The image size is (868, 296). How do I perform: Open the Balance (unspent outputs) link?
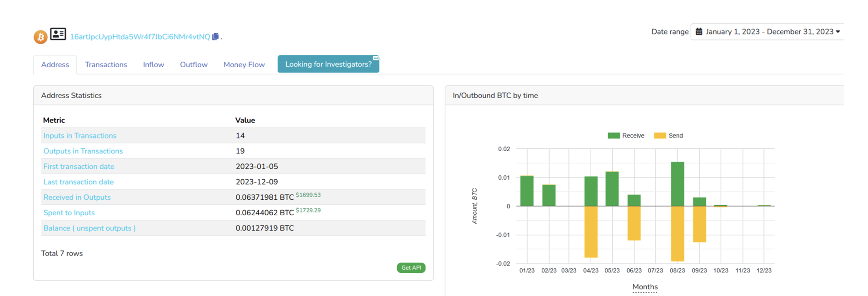90,228
